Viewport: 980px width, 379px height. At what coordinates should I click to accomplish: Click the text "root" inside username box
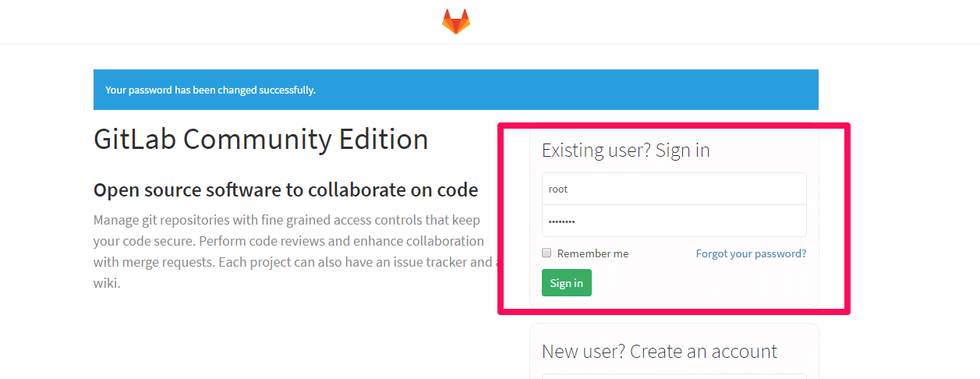558,189
